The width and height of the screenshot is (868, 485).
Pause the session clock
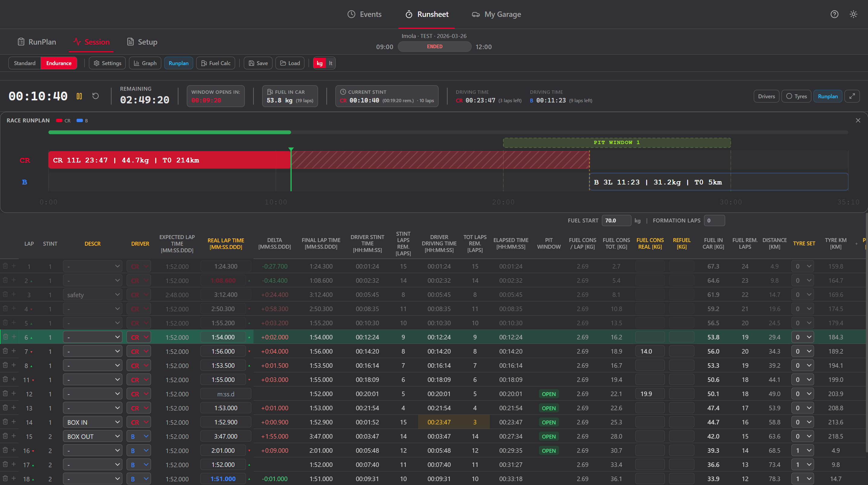[80, 96]
